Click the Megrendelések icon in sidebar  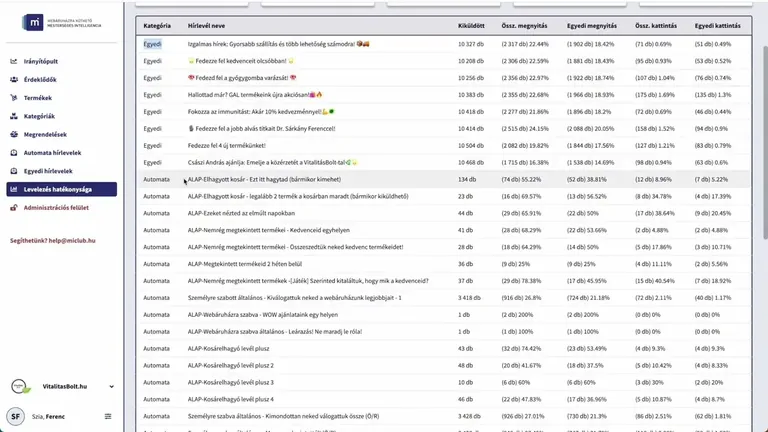(14, 134)
